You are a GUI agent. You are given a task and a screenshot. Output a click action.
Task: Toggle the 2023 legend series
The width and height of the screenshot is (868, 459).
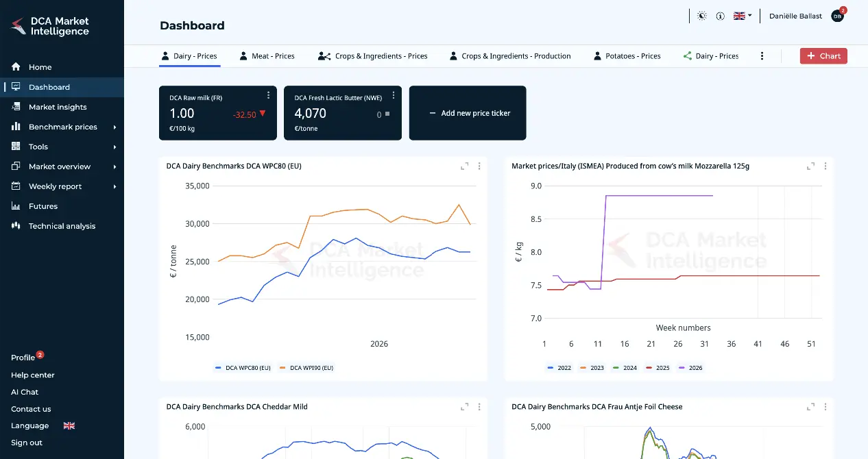click(592, 368)
